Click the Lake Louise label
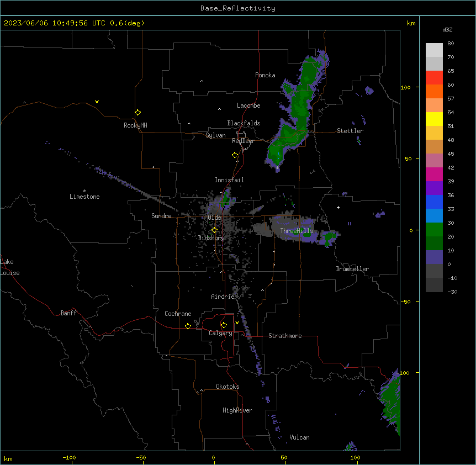Viewport: 476px width, 465px height. click(x=10, y=267)
